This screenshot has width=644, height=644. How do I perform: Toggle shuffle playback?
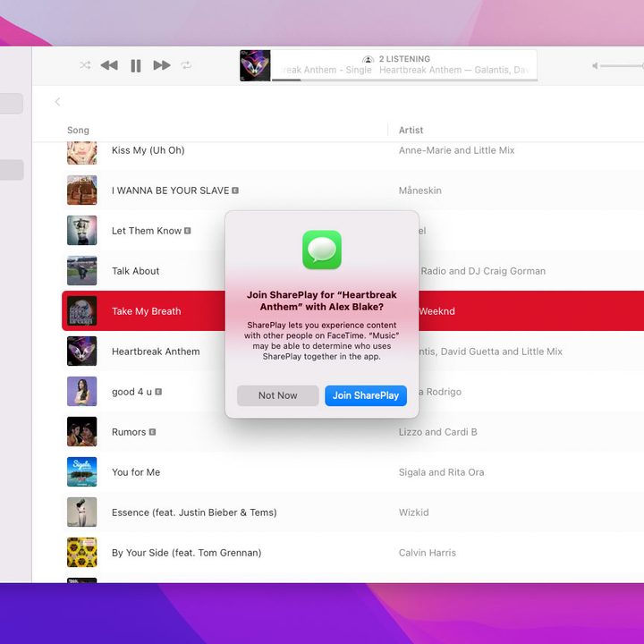pyautogui.click(x=85, y=65)
